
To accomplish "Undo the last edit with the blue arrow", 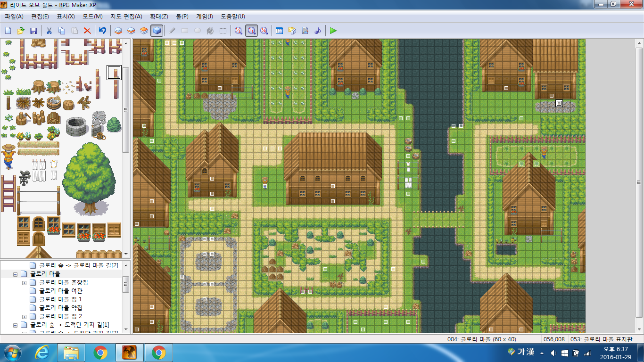I will click(x=102, y=31).
